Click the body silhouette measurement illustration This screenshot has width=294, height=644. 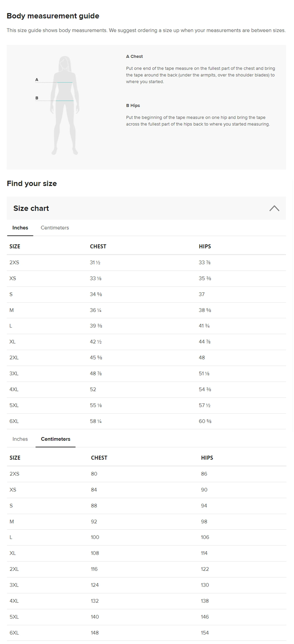pos(65,105)
